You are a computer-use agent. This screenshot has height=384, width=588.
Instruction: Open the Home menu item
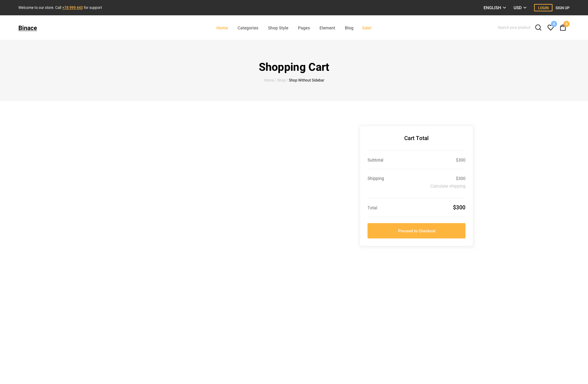[x=222, y=28]
